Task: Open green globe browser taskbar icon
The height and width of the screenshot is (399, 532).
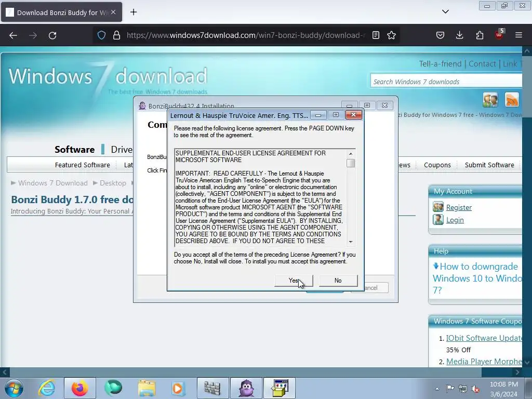Action: [x=113, y=388]
